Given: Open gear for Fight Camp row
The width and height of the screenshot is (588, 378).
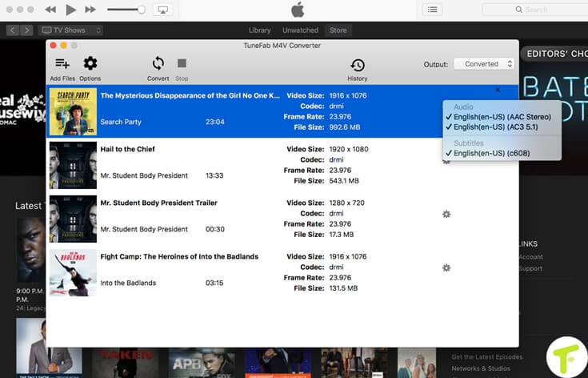Looking at the screenshot, I should [446, 267].
